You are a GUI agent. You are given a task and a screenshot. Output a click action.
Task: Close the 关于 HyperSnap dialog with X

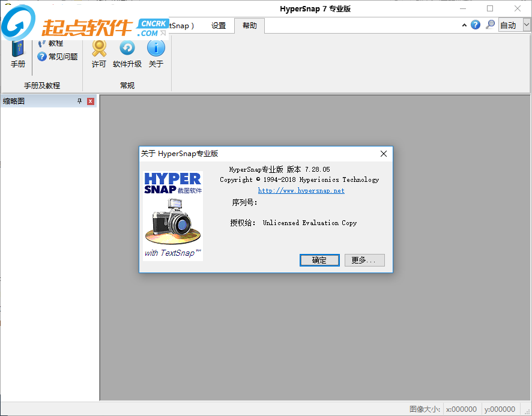[x=384, y=154]
